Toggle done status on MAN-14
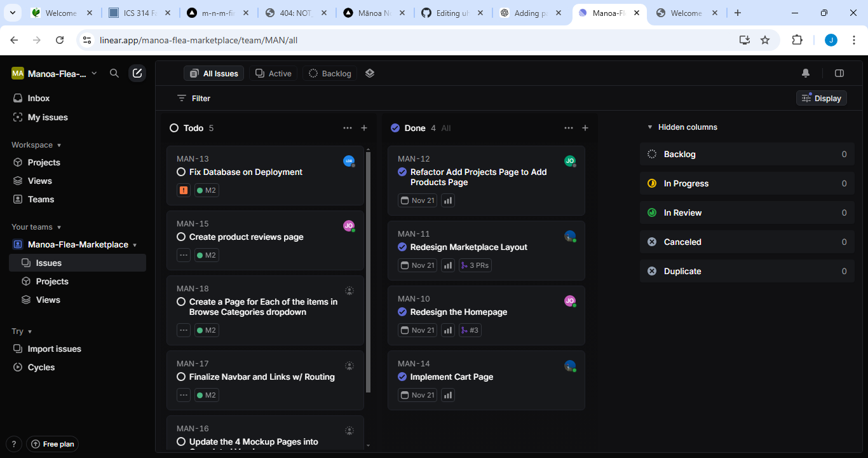 402,377
